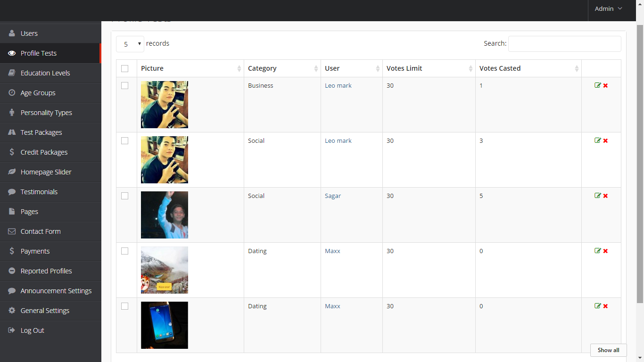The width and height of the screenshot is (644, 362).
Task: Check Sagar's row checkbox
Action: (x=124, y=196)
